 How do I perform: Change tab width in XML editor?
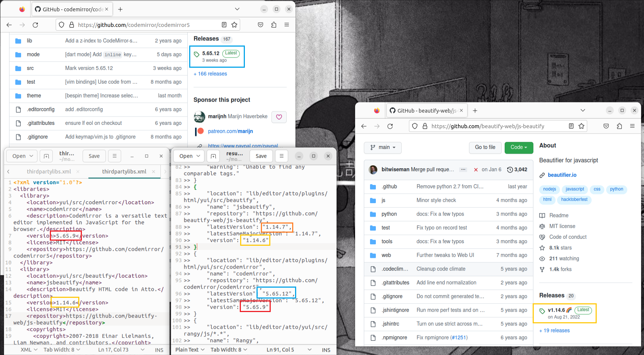62,350
